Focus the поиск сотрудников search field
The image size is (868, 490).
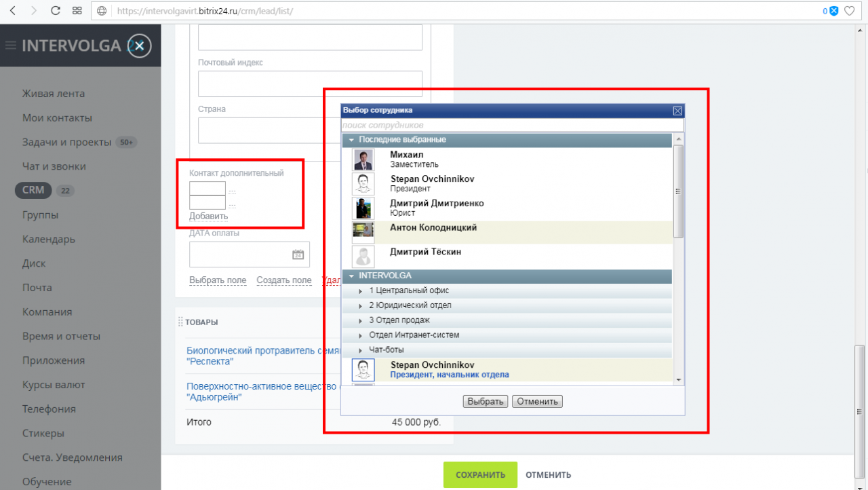(513, 126)
